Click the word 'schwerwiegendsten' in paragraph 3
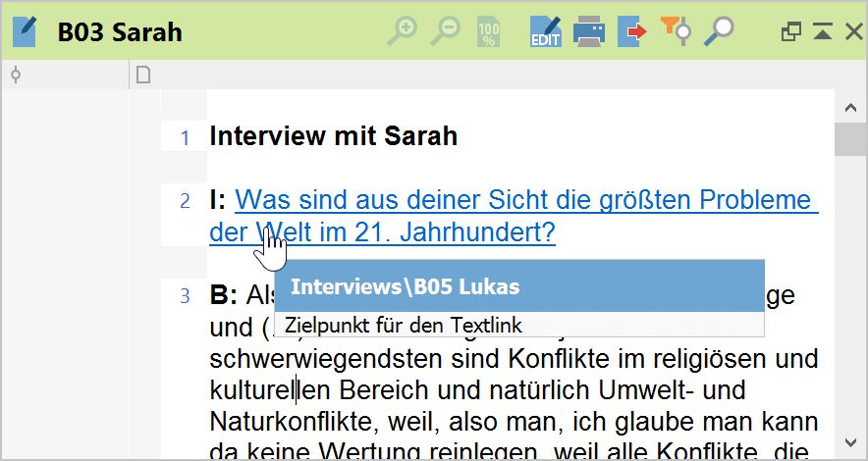This screenshot has width=868, height=461. [x=327, y=359]
